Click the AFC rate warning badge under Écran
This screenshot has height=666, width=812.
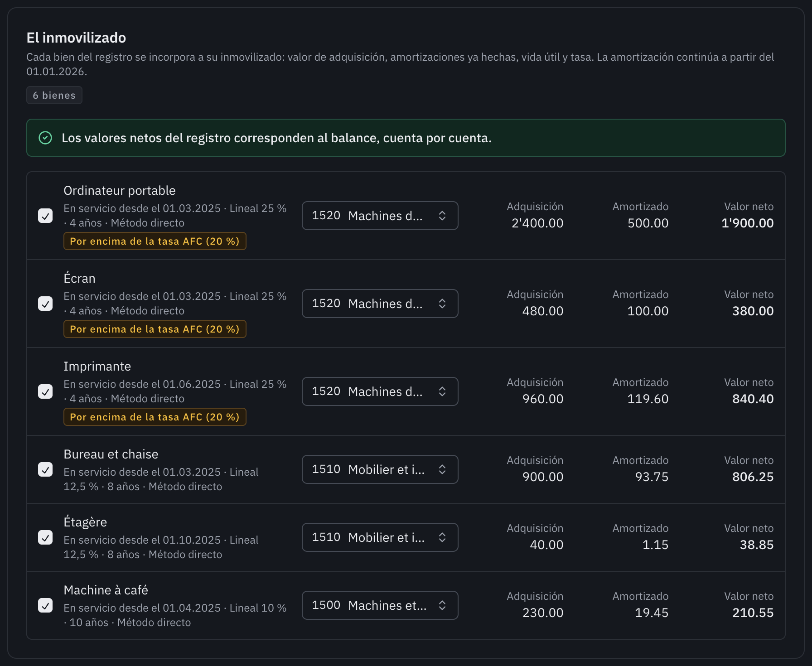tap(155, 329)
